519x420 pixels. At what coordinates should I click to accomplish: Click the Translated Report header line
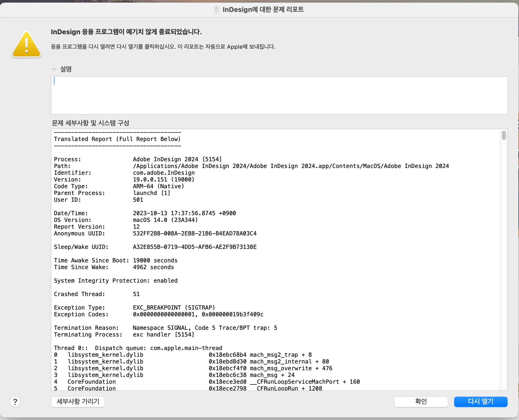pyautogui.click(x=117, y=139)
